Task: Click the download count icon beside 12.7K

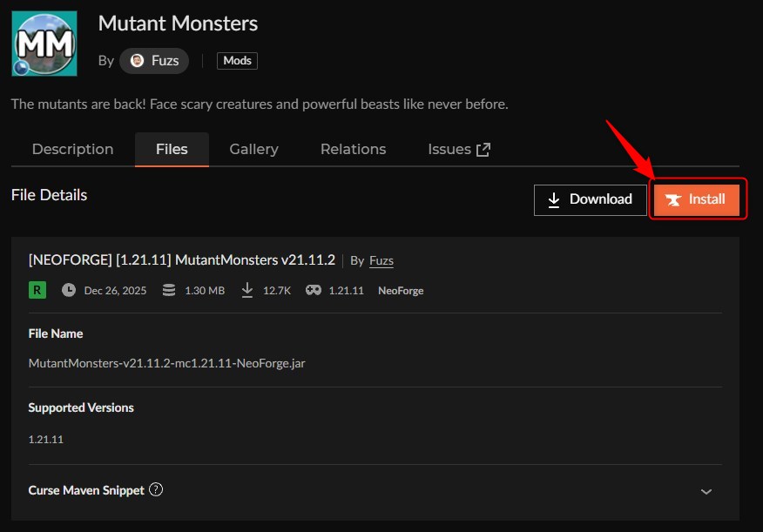Action: tap(247, 290)
